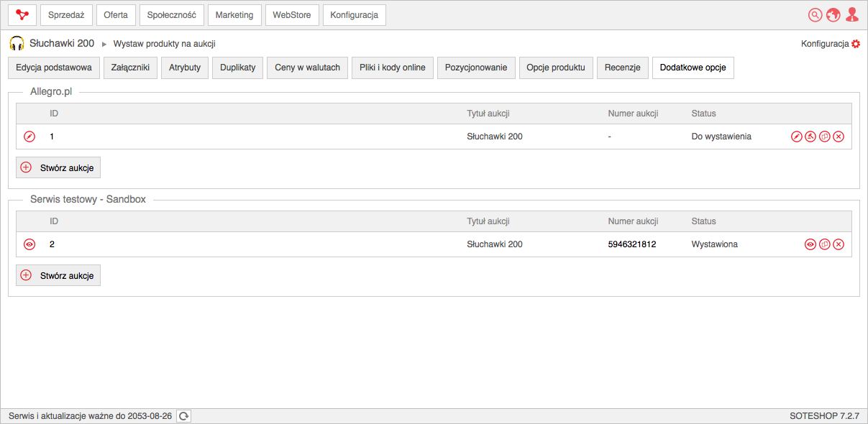Select the Opcje produktu tab
The height and width of the screenshot is (424, 868).
pyautogui.click(x=556, y=68)
